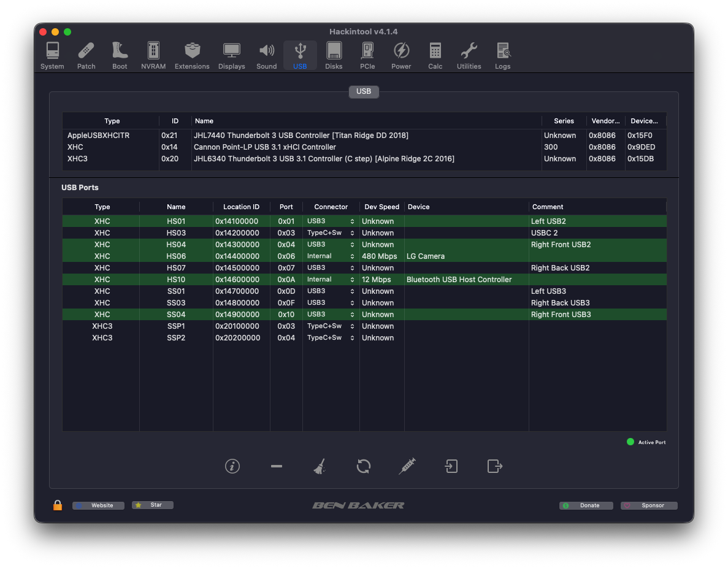This screenshot has height=568, width=728.
Task: Click the syringe inject icon
Action: (407, 466)
